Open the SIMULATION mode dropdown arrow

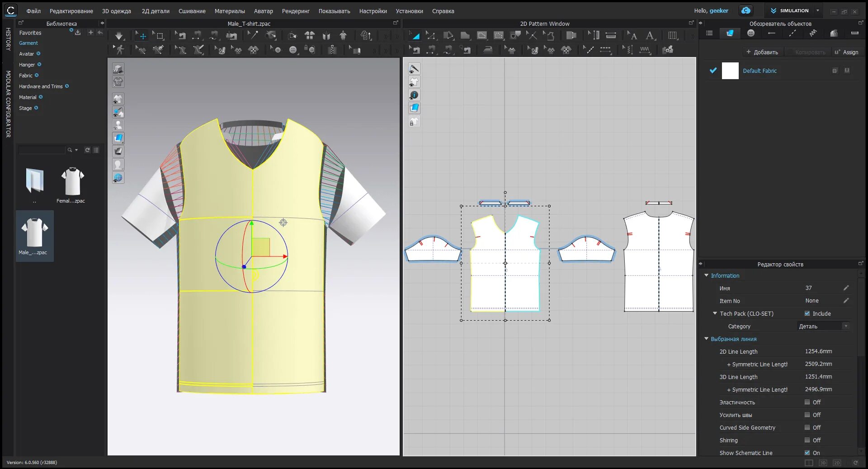(x=817, y=10)
